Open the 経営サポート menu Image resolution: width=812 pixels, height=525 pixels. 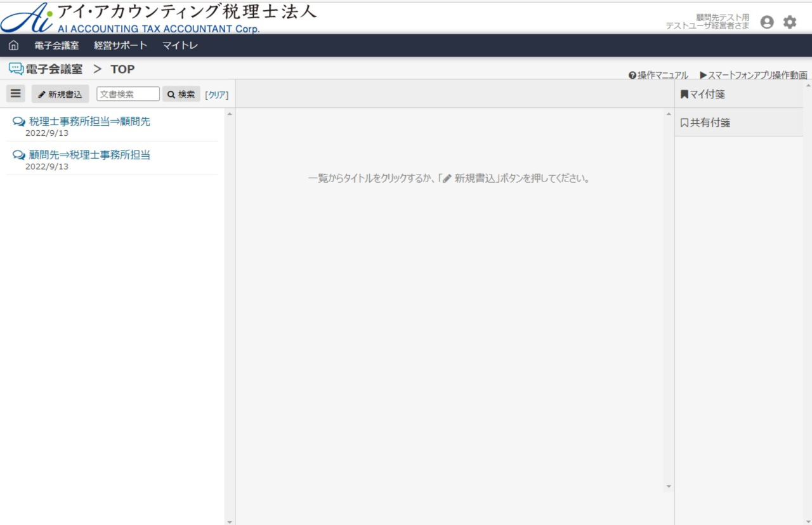(121, 46)
